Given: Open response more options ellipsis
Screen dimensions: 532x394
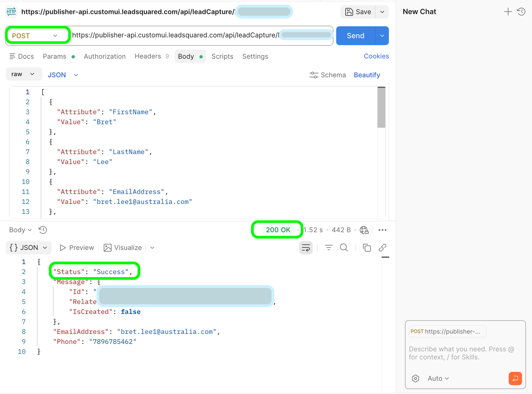Looking at the screenshot, I should pyautogui.click(x=382, y=230).
